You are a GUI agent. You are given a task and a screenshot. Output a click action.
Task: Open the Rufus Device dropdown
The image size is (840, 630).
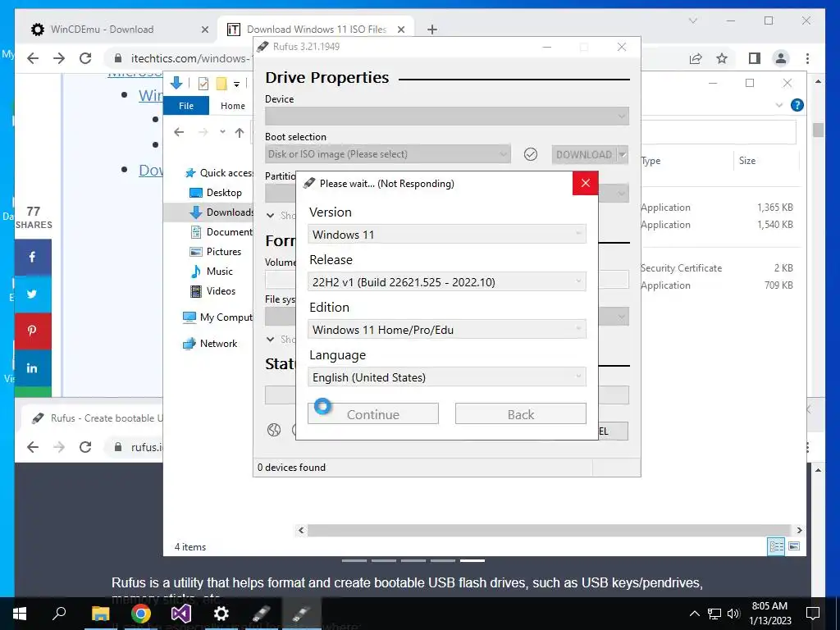click(447, 116)
